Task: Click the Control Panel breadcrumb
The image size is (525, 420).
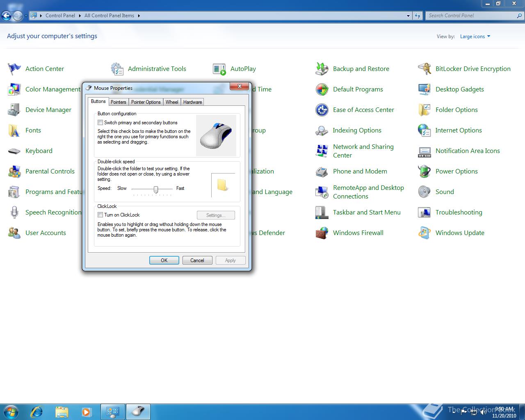Action: pos(60,16)
